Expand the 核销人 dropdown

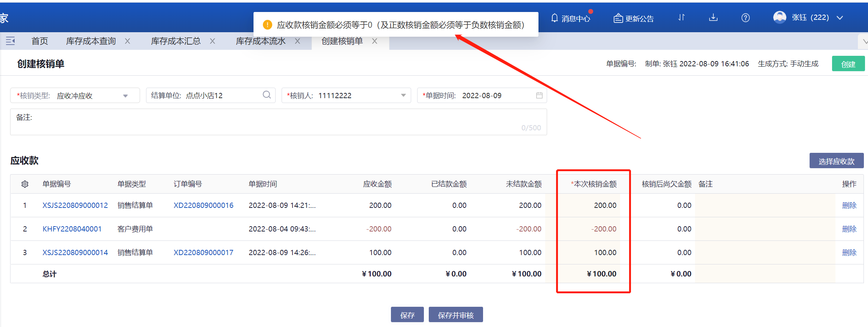[403, 96]
